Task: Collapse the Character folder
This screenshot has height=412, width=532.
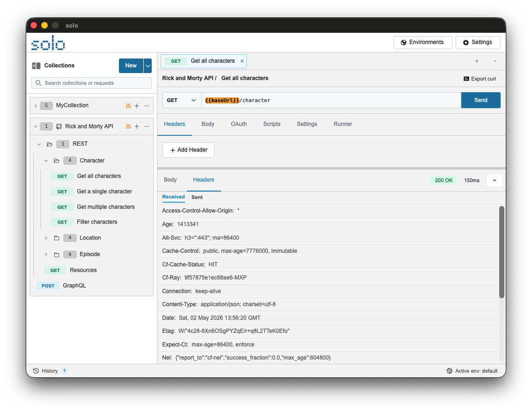Action: pyautogui.click(x=46, y=161)
